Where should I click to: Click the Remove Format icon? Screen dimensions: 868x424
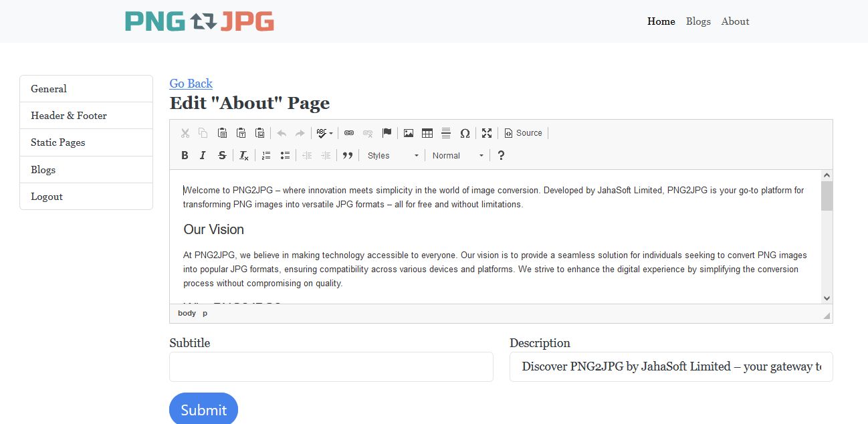click(x=244, y=156)
